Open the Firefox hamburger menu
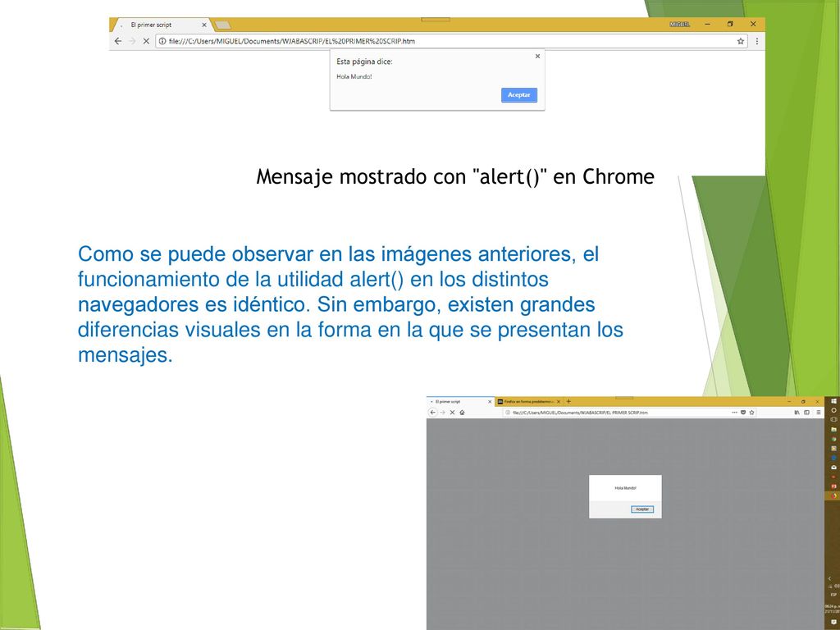This screenshot has height=630, width=840. coord(818,413)
